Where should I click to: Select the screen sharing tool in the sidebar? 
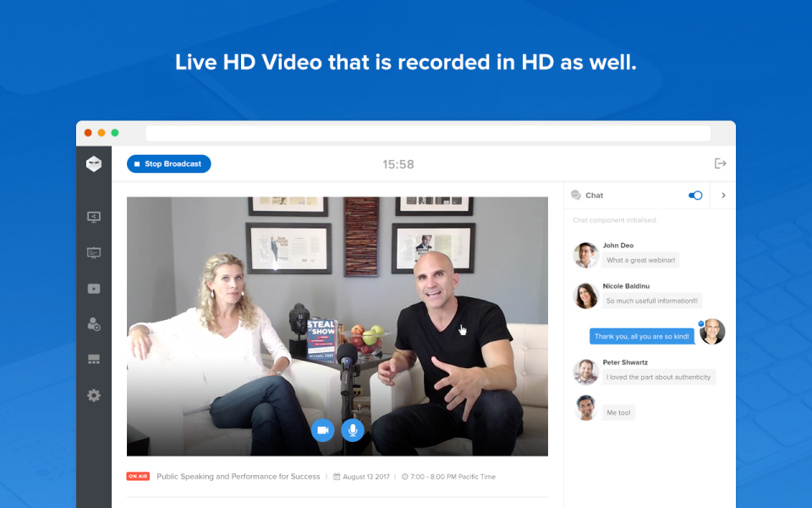pos(93,217)
